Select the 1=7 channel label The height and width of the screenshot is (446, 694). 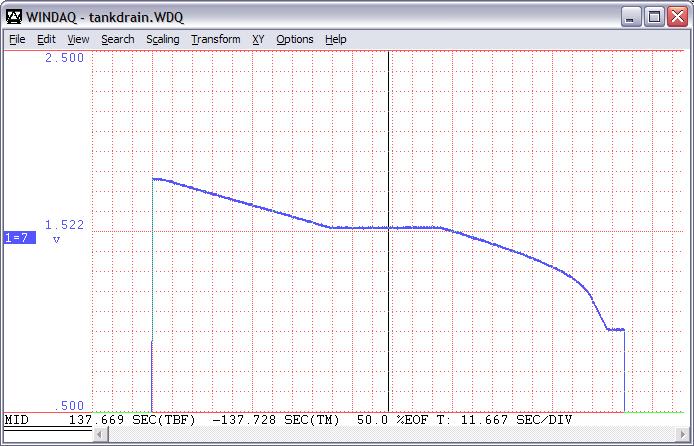click(x=20, y=237)
